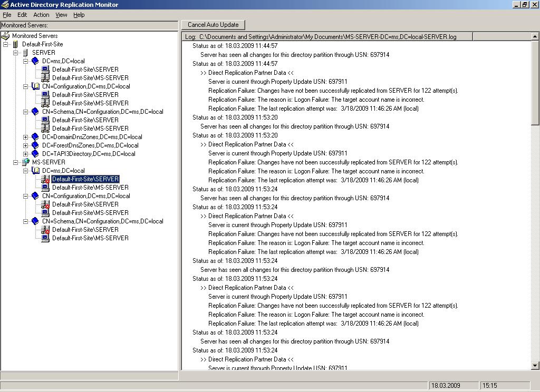
Task: Click the log vertical scrollbar thumb
Action: pos(535,82)
